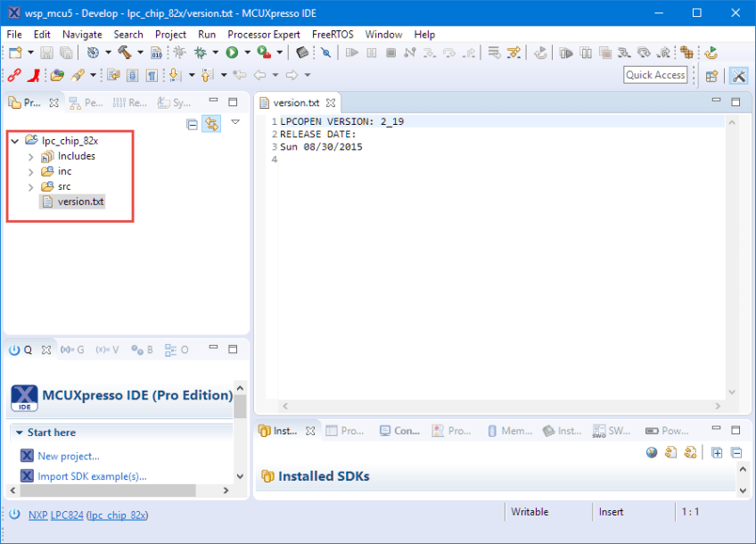
Task: Open the Search dialog via the magnifier icon
Action: 326,52
